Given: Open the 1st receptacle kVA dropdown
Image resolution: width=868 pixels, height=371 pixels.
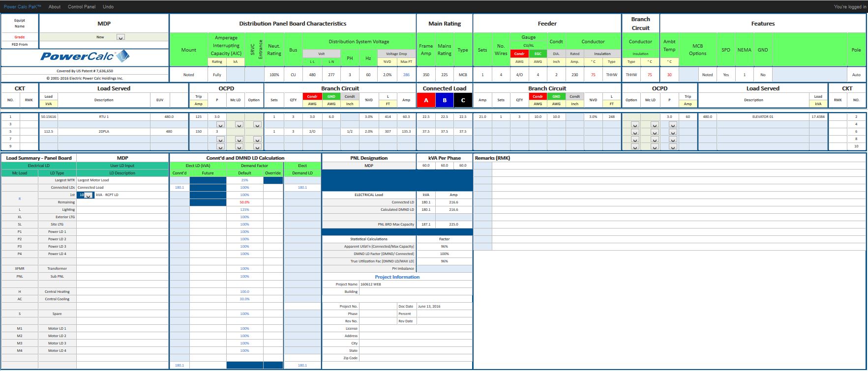Looking at the screenshot, I should tap(88, 195).
